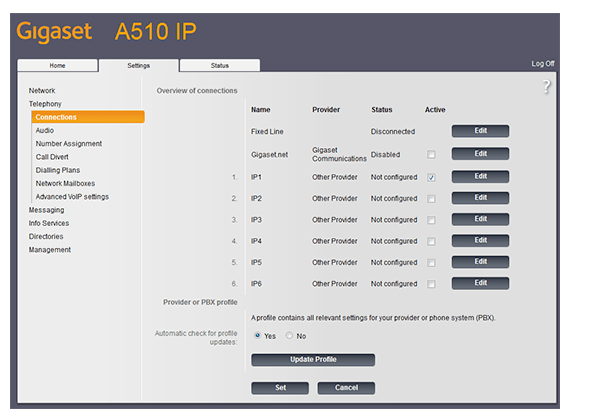
Task: Uncheck Active checkbox for IP1
Action: click(431, 177)
